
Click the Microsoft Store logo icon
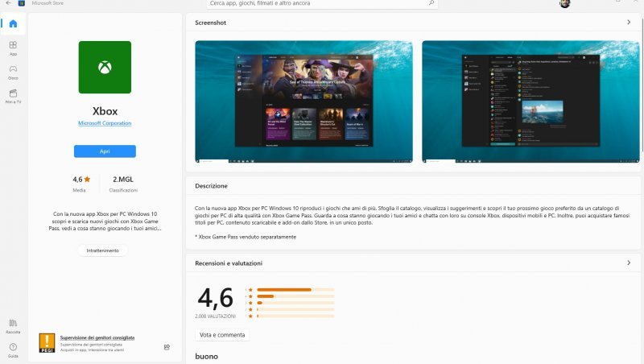tap(22, 3)
